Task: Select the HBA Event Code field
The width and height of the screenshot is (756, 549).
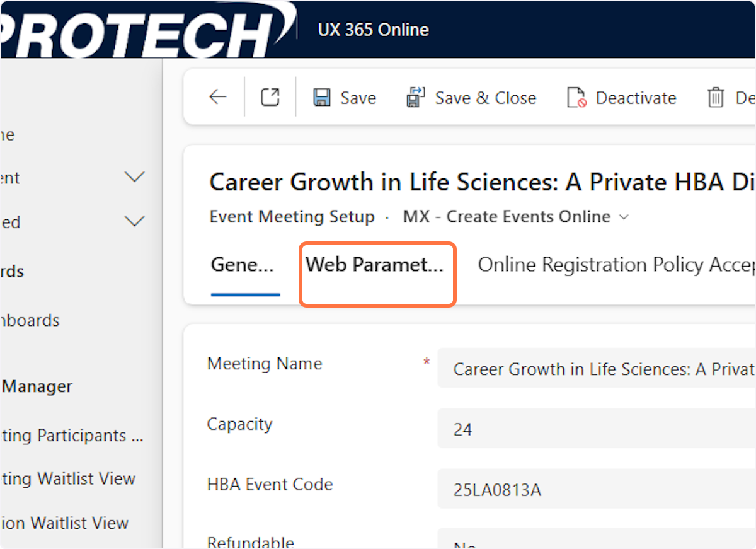Action: click(x=602, y=490)
